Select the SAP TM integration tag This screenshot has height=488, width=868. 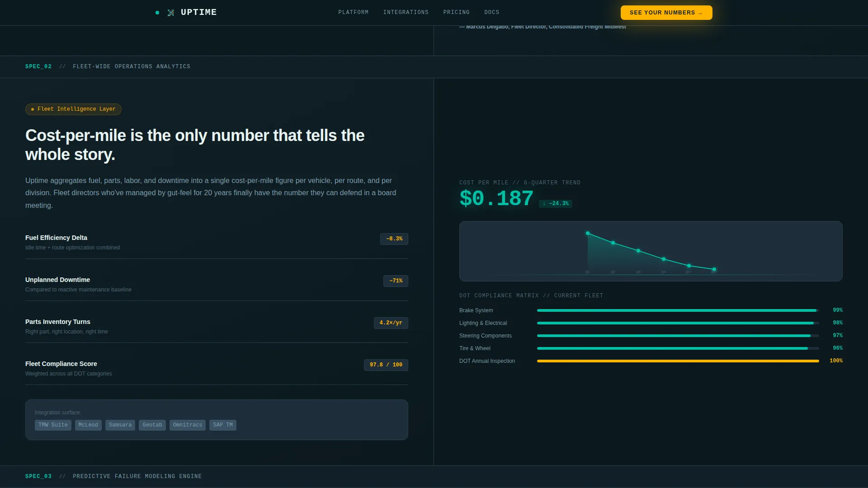[223, 425]
